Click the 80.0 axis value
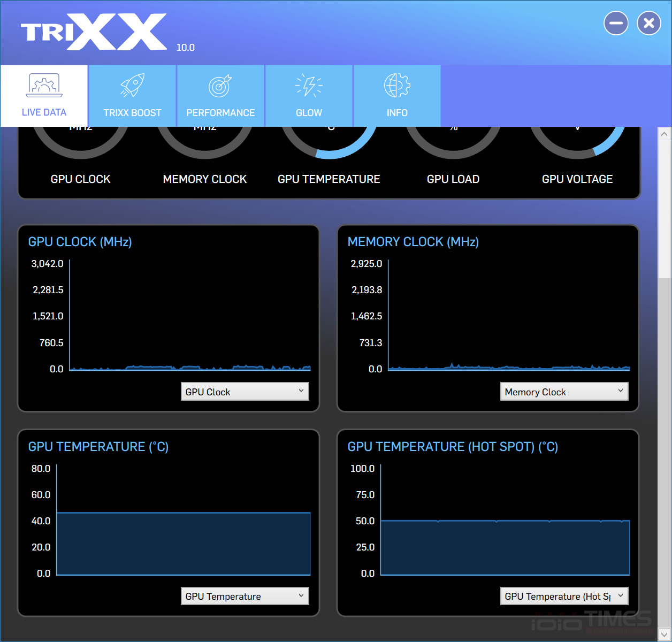The image size is (672, 642). tap(41, 469)
